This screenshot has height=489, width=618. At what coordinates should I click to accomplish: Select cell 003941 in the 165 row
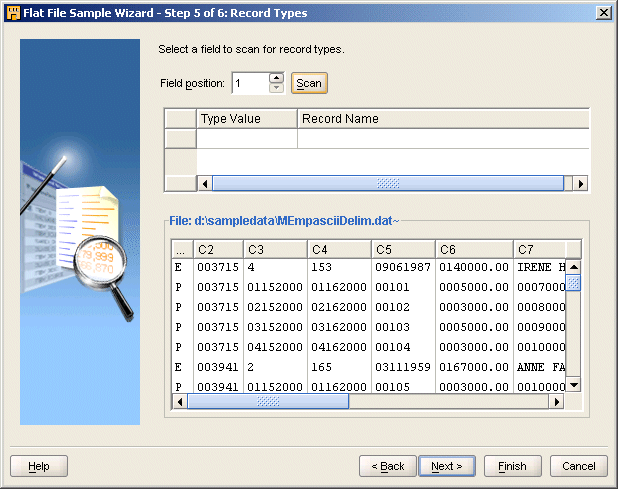[x=218, y=367]
